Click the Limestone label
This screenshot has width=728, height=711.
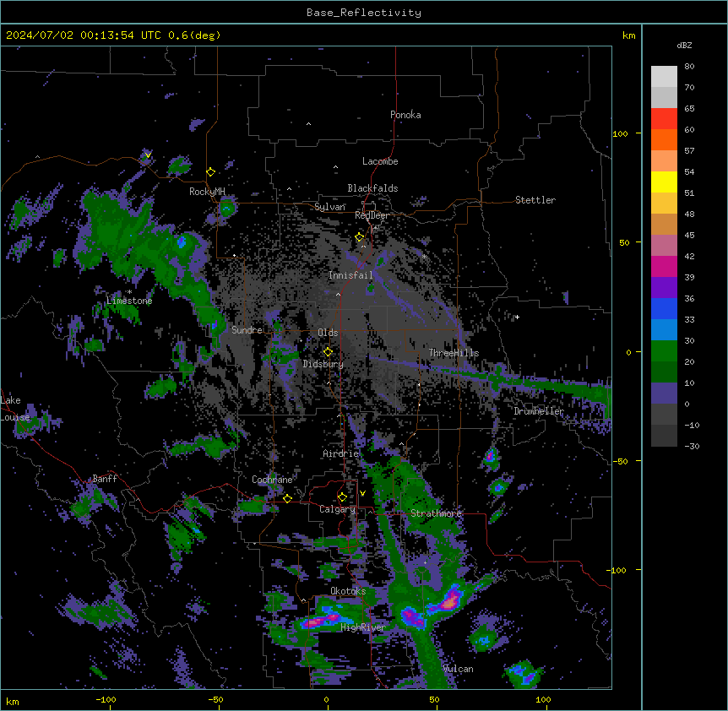coord(129,301)
